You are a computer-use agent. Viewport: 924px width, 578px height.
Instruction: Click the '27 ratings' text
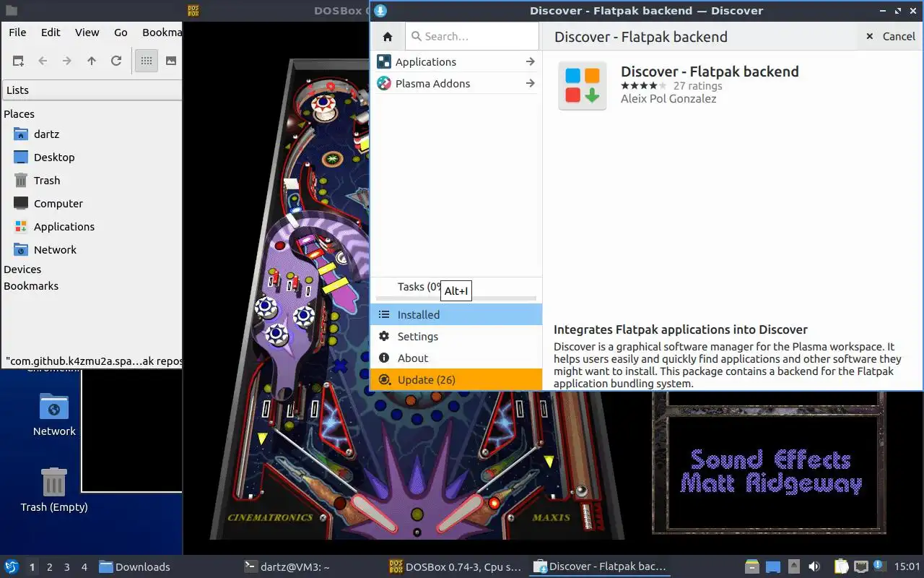pyautogui.click(x=698, y=86)
